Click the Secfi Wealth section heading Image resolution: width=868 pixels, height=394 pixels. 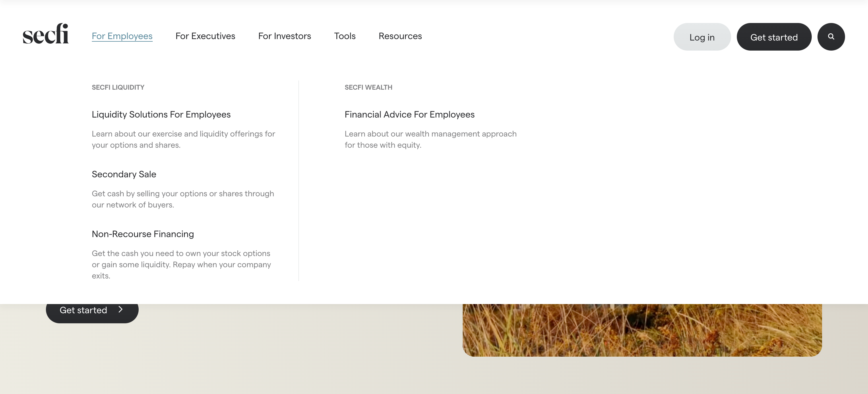pyautogui.click(x=368, y=87)
